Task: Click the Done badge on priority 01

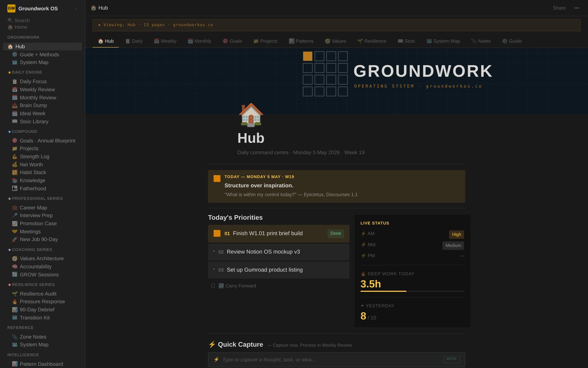Action: [x=336, y=233]
